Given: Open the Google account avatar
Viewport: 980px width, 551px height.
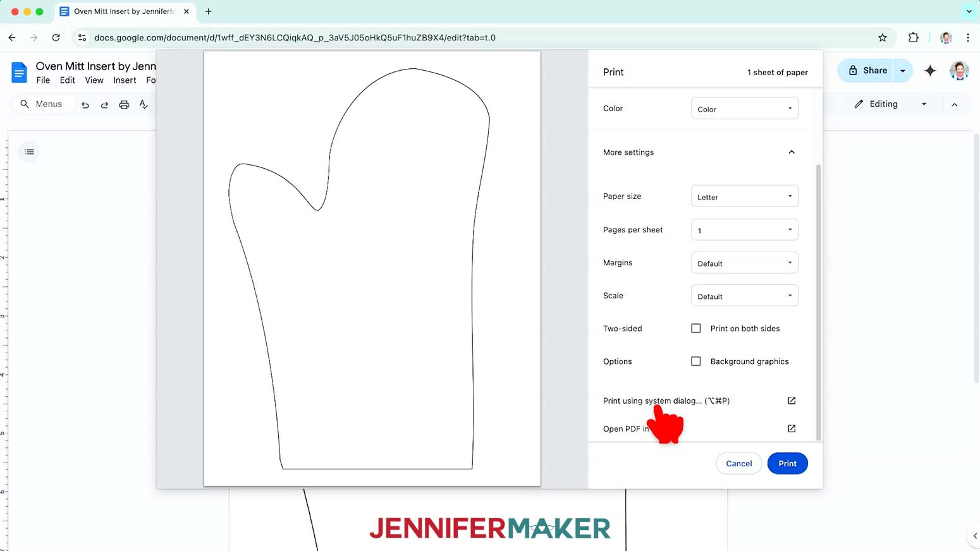Looking at the screenshot, I should pyautogui.click(x=959, y=71).
